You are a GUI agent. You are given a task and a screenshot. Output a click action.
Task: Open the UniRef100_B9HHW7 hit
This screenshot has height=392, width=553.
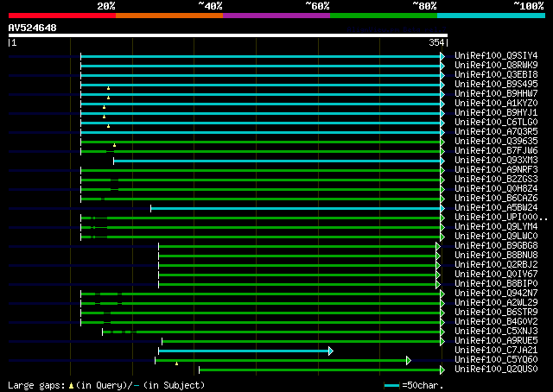coord(496,94)
